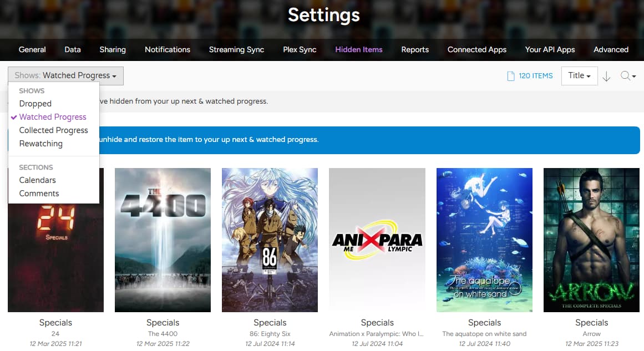
Task: Open the show link The 4400
Action: [x=163, y=334]
